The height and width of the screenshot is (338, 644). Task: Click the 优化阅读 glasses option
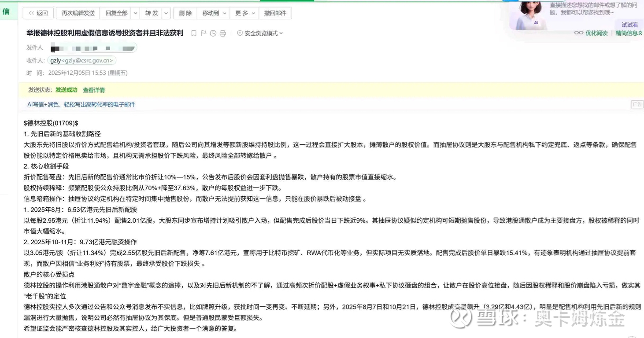591,33
